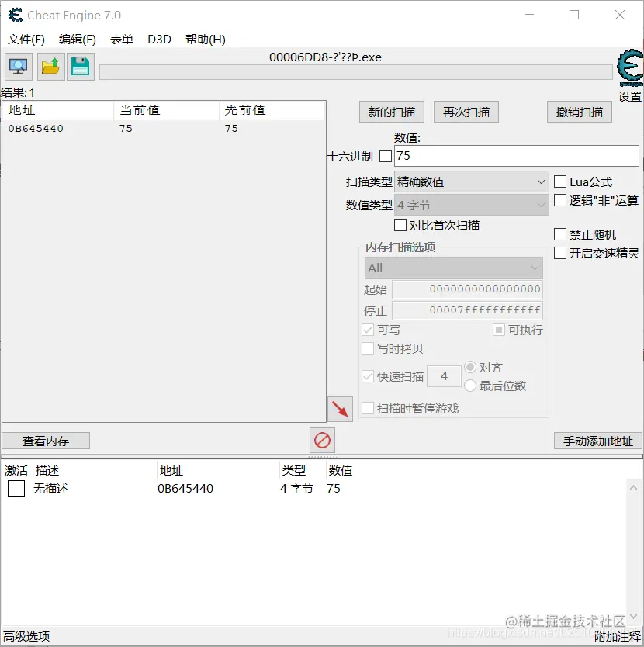Save the cheat table using floppy disk icon
This screenshot has width=644, height=647.
[x=81, y=66]
